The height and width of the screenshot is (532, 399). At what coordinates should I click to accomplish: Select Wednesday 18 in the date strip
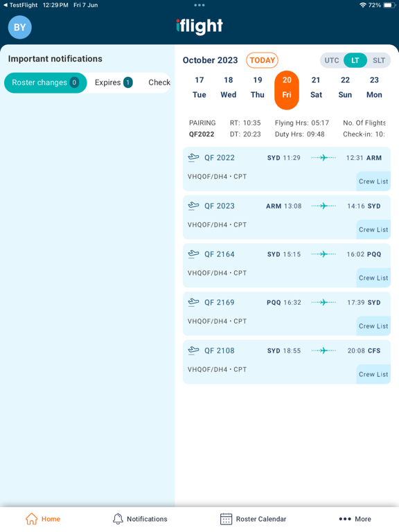[x=229, y=87]
